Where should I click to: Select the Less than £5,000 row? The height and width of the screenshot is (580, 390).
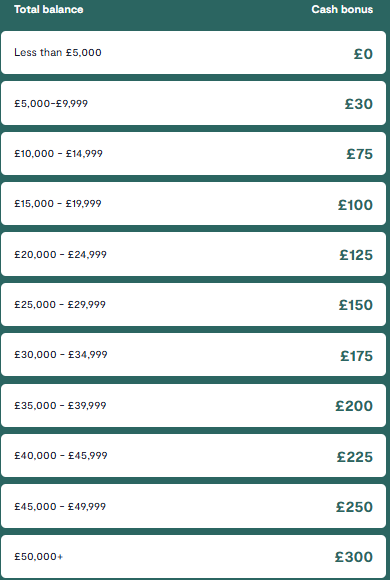tap(194, 53)
